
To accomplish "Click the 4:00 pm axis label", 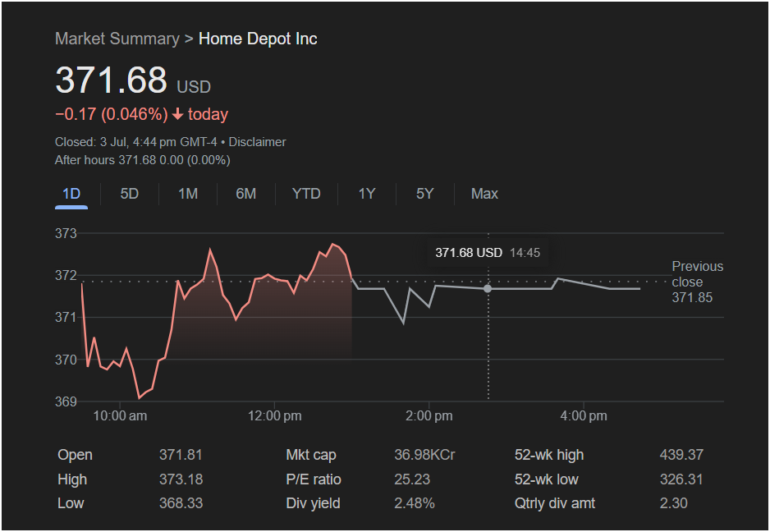I will (584, 416).
